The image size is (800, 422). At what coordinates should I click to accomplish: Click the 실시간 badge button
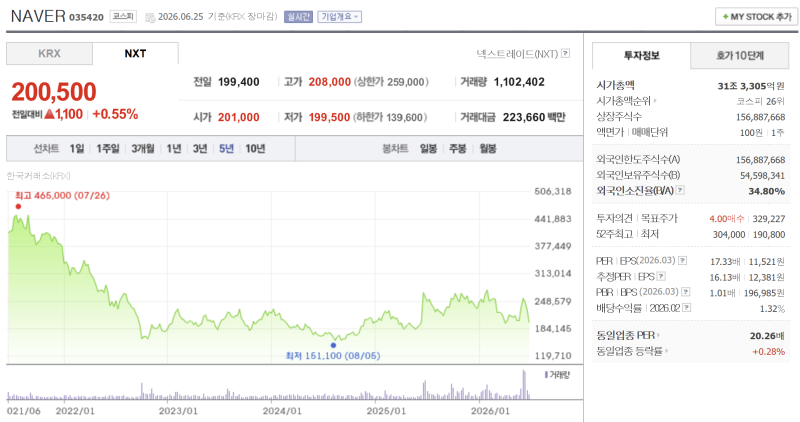point(298,17)
